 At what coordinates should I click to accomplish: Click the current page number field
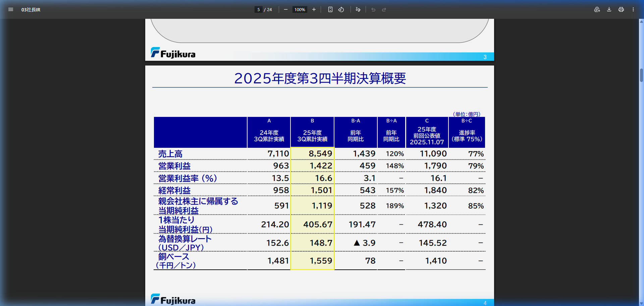coord(258,9)
